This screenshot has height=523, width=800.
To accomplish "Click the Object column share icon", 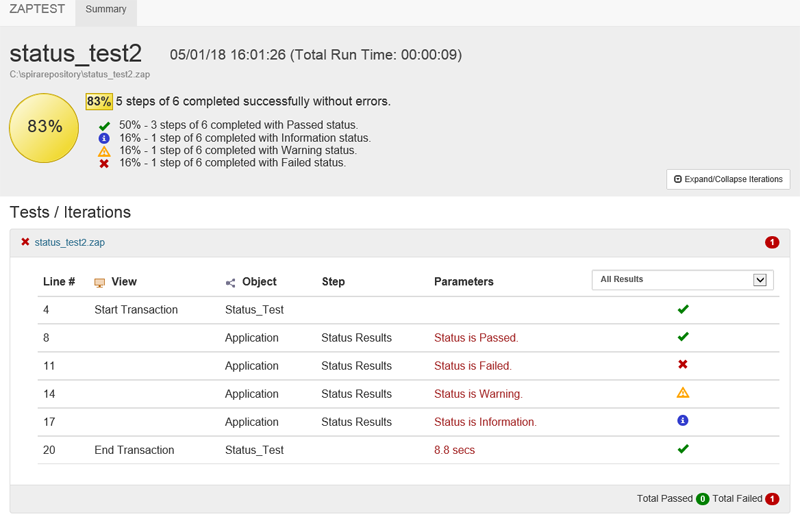I will pyautogui.click(x=230, y=283).
